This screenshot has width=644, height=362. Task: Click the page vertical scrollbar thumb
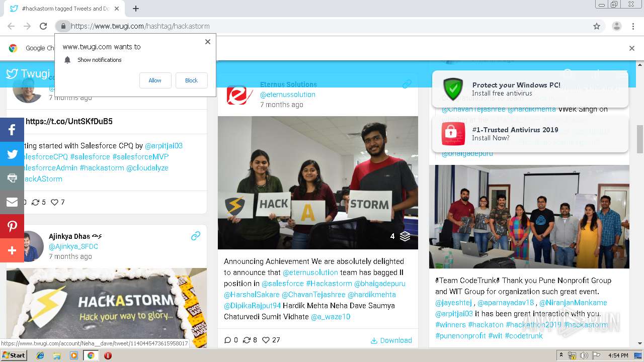[640, 138]
